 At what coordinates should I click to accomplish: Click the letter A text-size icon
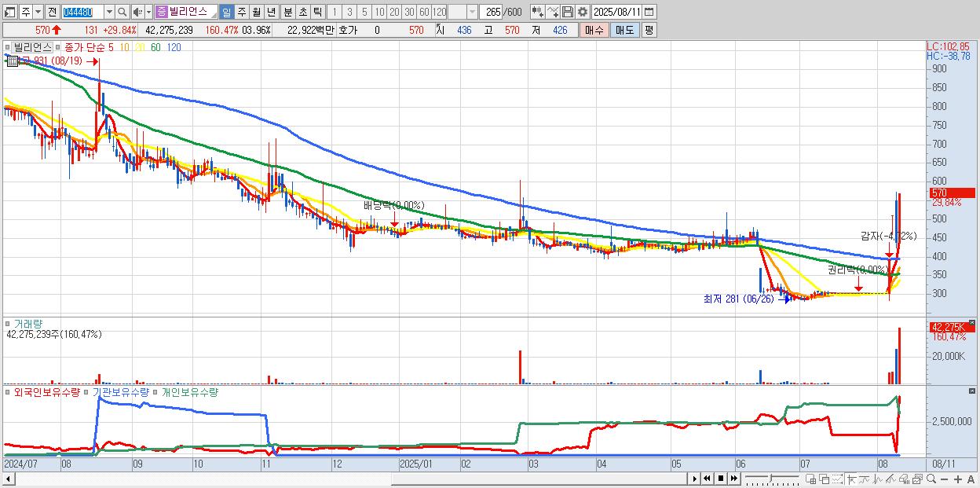tap(971, 479)
